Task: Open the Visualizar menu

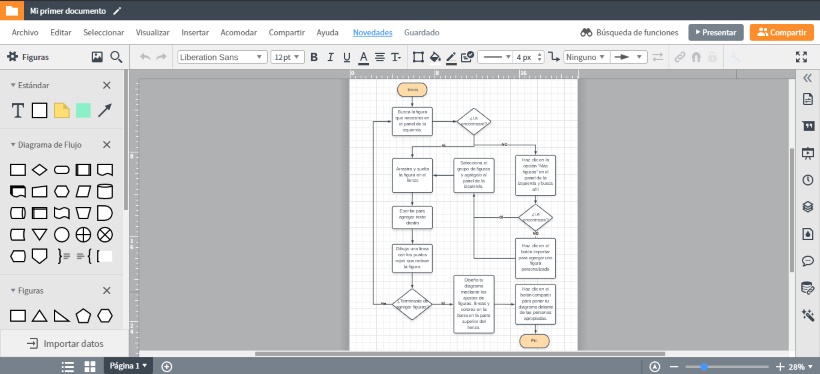Action: pos(153,32)
